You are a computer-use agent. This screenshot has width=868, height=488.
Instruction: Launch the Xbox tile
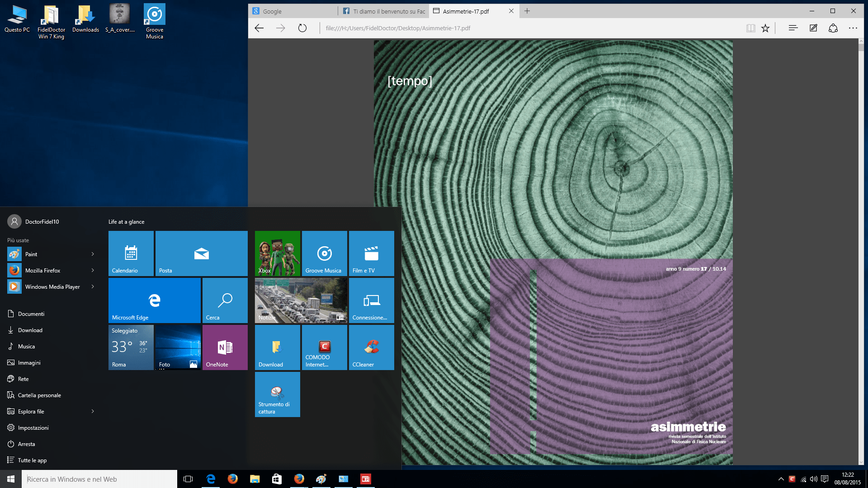[278, 253]
